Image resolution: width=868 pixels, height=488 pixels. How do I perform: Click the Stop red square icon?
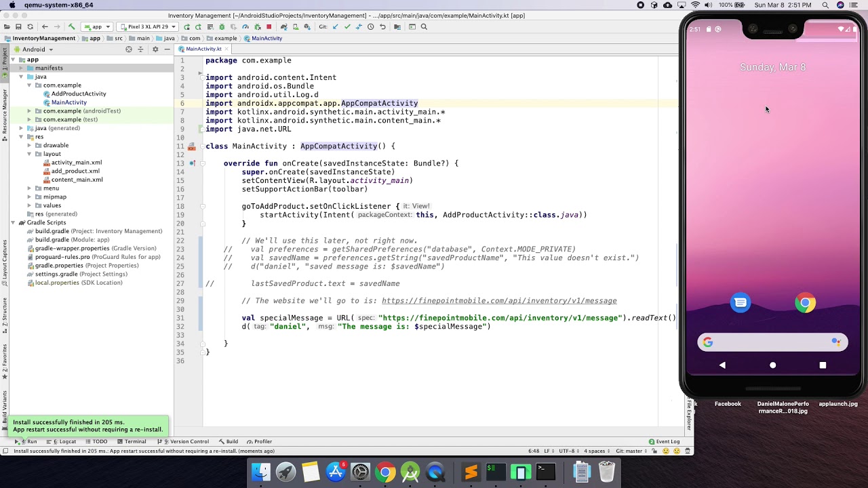[x=269, y=27]
